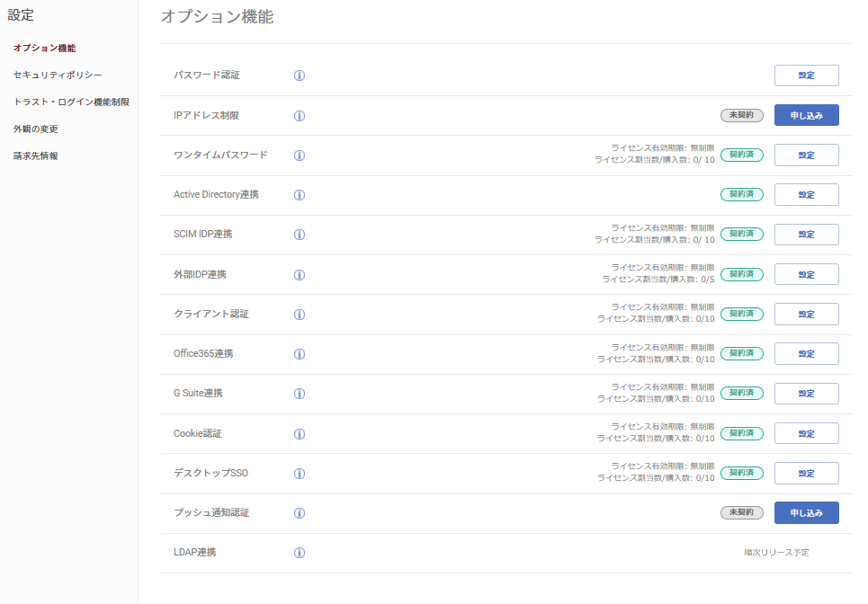Open info for デスクトップSSO
The width and height of the screenshot is (868, 604).
point(299,473)
